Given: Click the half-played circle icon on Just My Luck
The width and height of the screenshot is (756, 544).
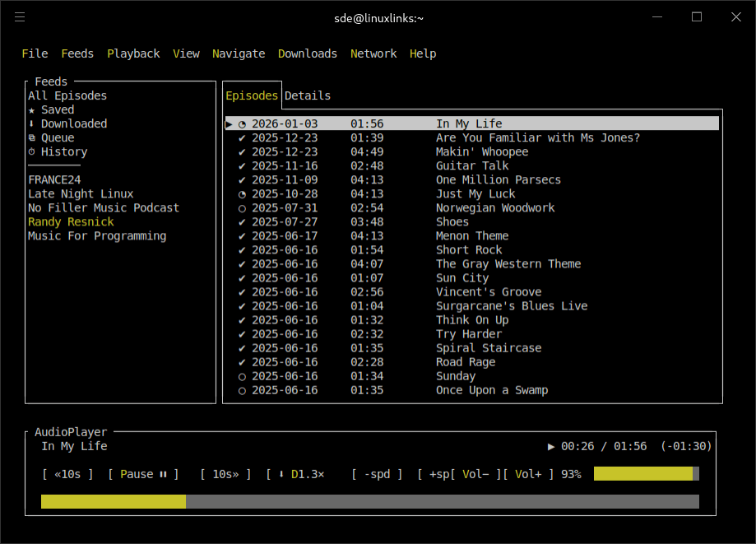Looking at the screenshot, I should (x=242, y=193).
